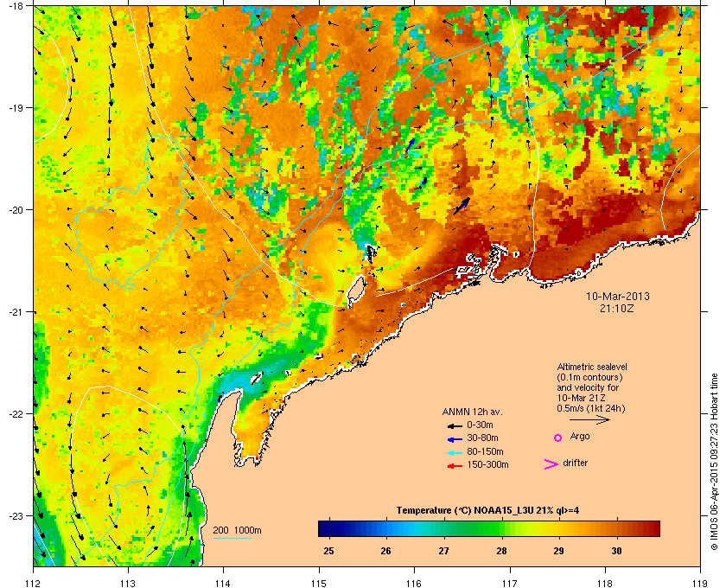
Task: Click the longitude axis label 113
Action: [x=128, y=584]
